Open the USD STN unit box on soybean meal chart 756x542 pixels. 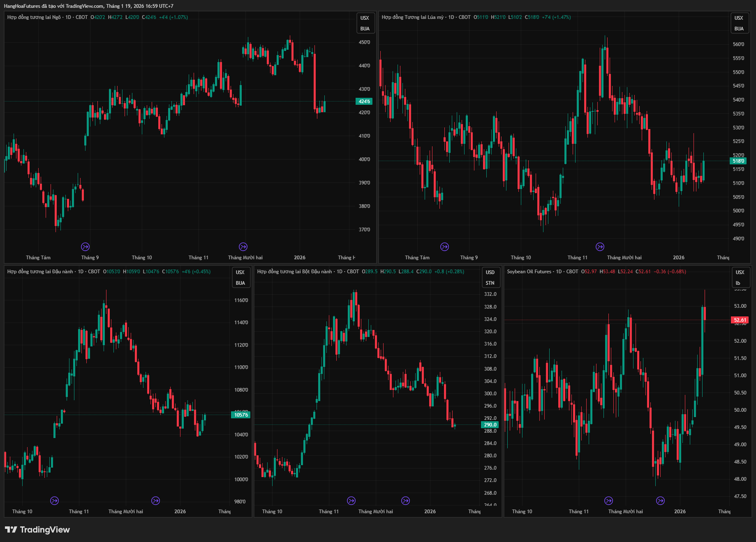point(490,277)
